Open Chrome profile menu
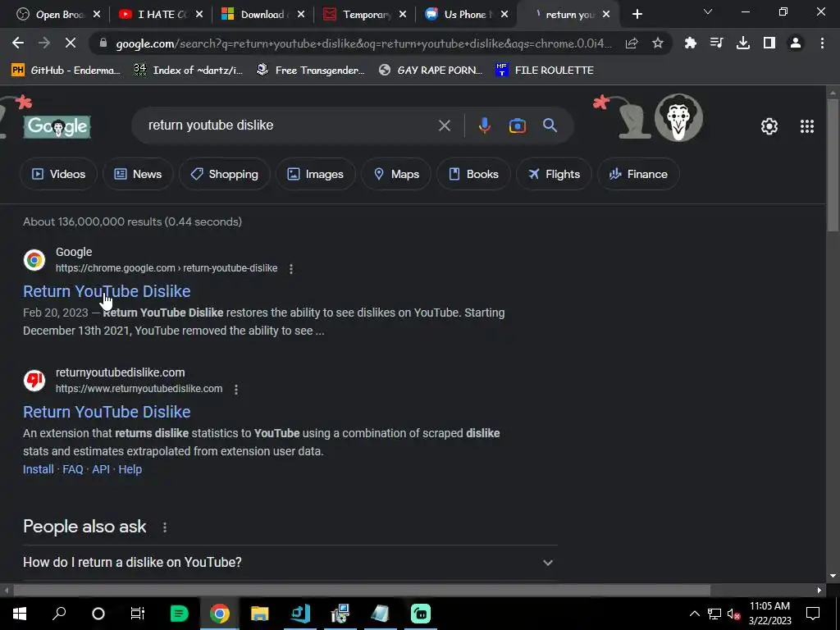 [x=796, y=43]
